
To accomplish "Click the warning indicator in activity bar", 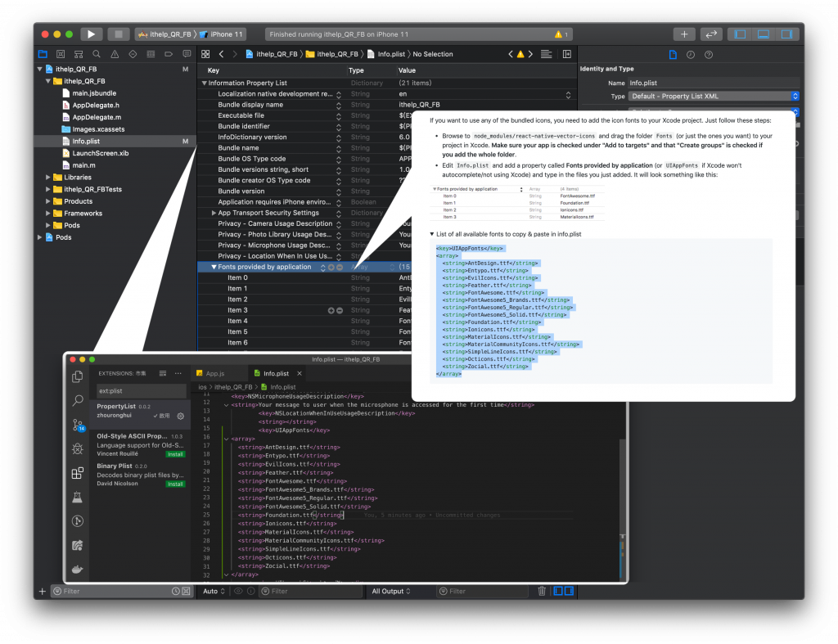I will click(x=561, y=34).
